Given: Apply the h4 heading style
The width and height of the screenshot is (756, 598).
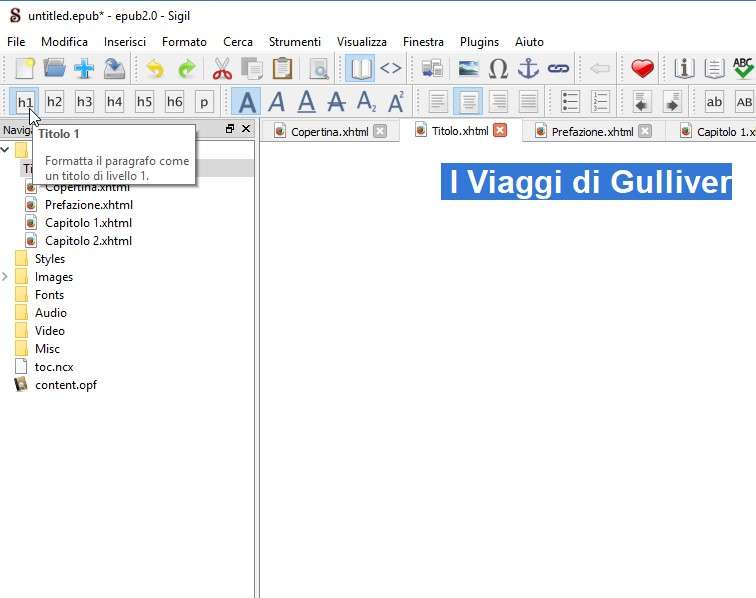Looking at the screenshot, I should pyautogui.click(x=114, y=102).
